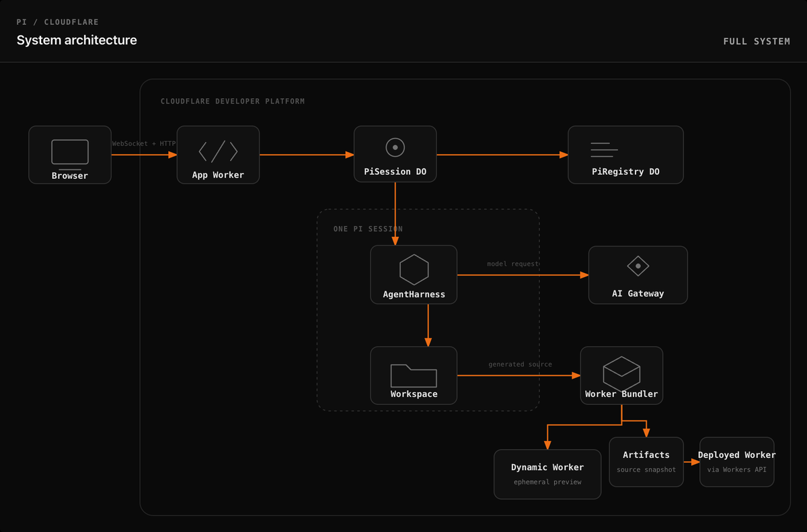This screenshot has height=532, width=807.
Task: Click the 'System architecture' title
Action: (x=77, y=40)
